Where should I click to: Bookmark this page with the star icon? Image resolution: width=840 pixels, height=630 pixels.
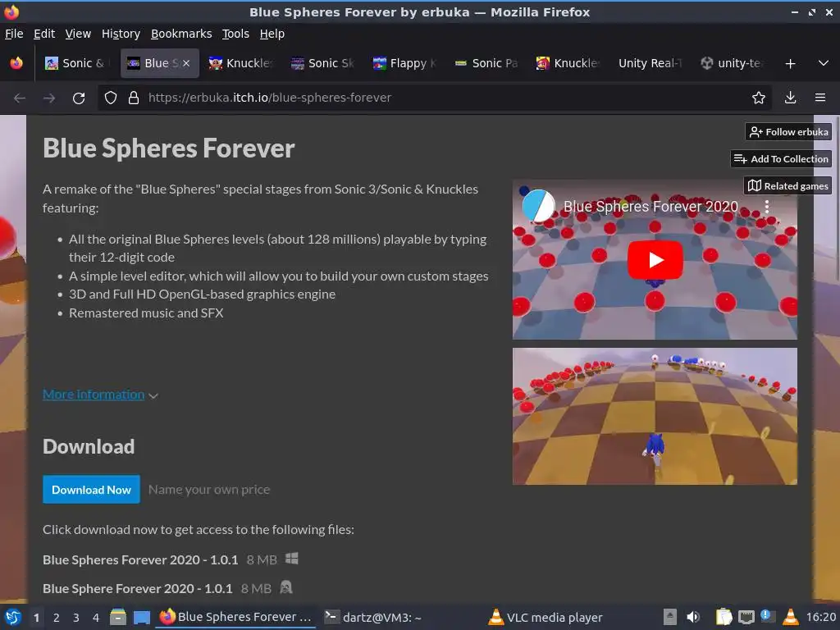click(759, 98)
